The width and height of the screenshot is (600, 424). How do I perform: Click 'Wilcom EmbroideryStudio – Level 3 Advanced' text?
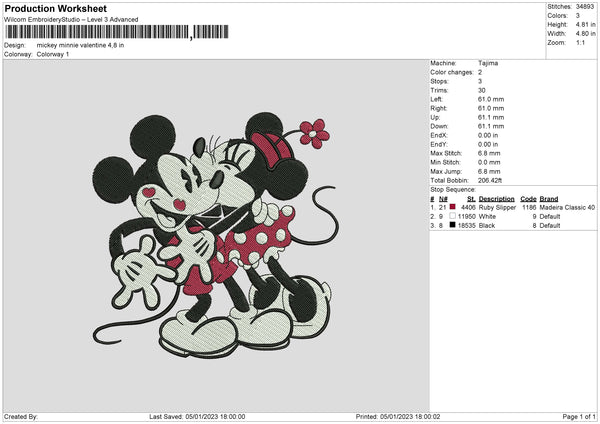tap(71, 20)
